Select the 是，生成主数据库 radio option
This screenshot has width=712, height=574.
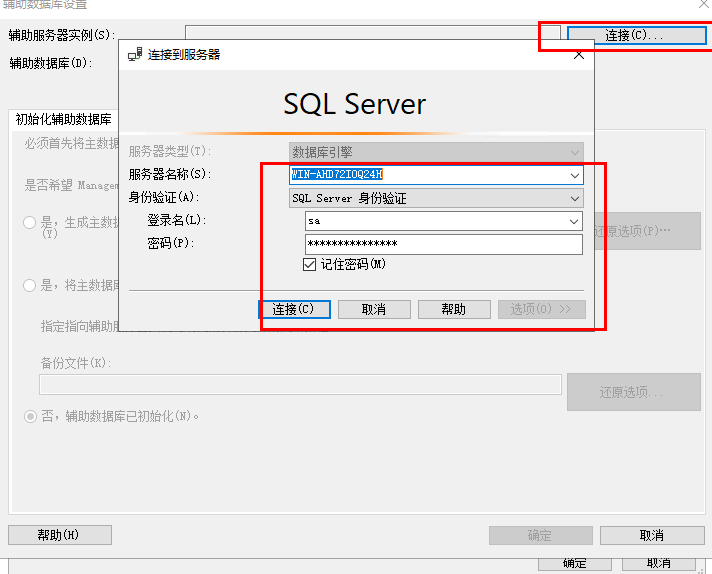[30, 223]
